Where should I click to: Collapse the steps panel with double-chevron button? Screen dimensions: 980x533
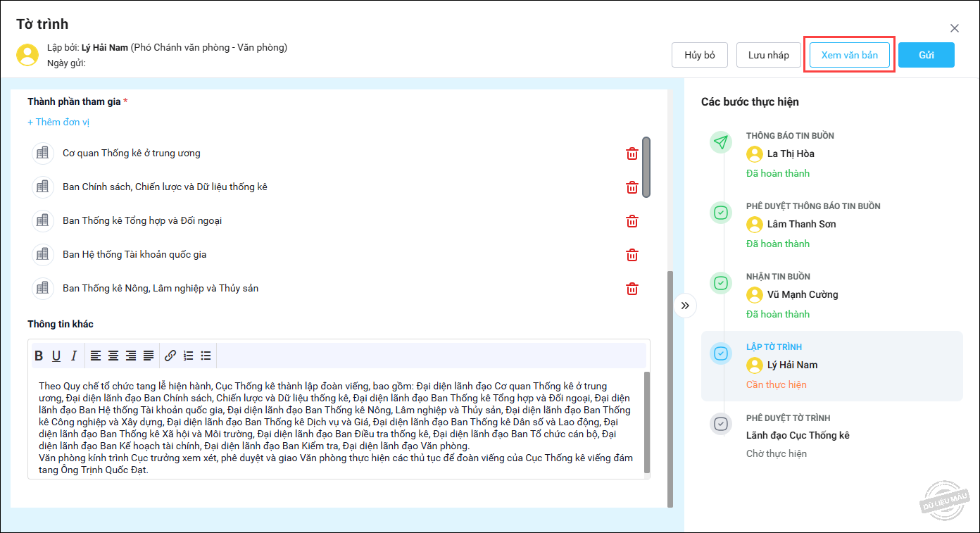pos(685,306)
